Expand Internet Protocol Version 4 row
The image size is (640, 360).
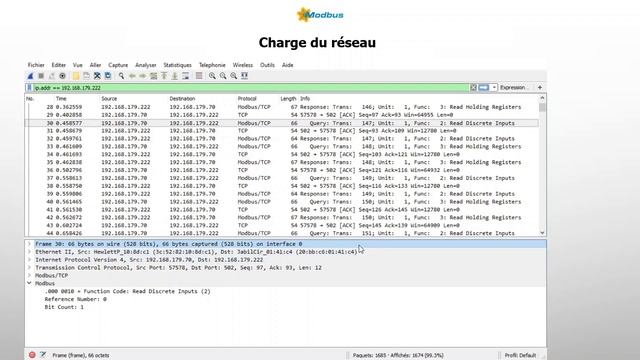(29, 260)
